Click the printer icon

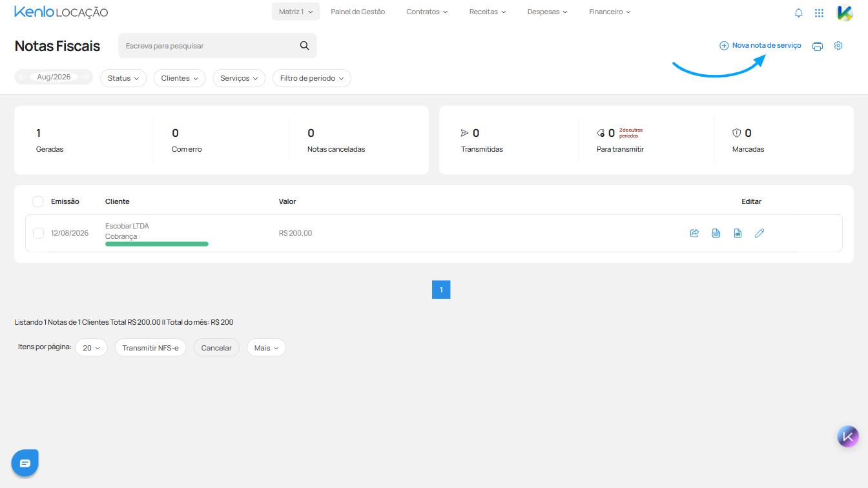pos(818,46)
